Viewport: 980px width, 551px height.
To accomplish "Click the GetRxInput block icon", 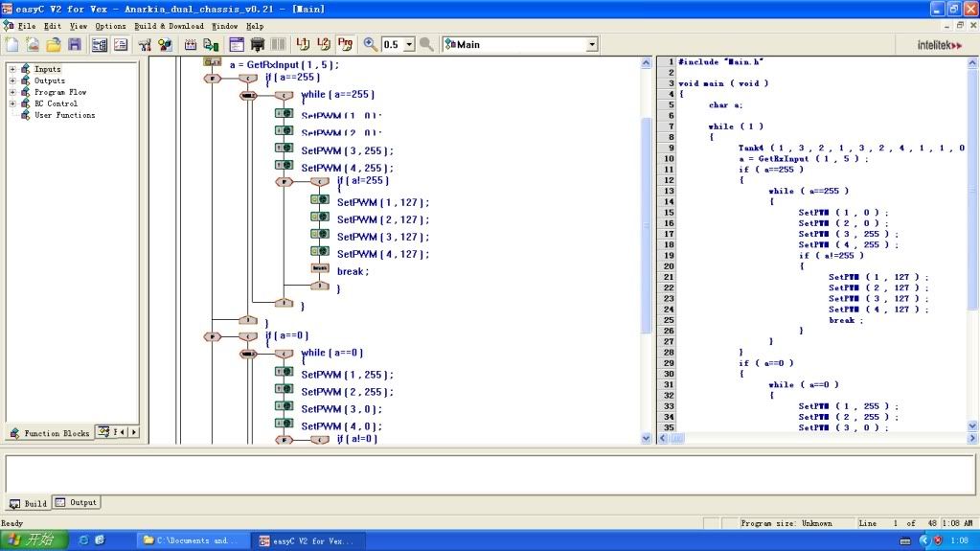I will point(213,62).
